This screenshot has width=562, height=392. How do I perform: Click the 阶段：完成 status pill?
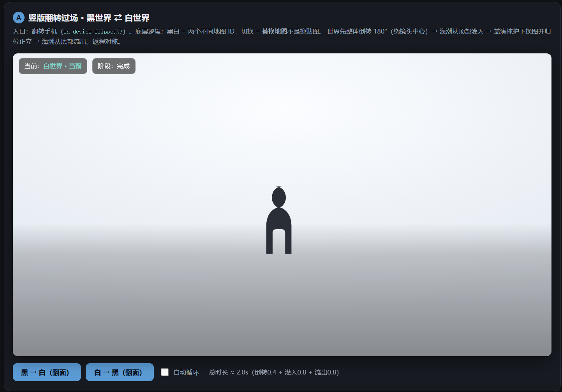[114, 66]
